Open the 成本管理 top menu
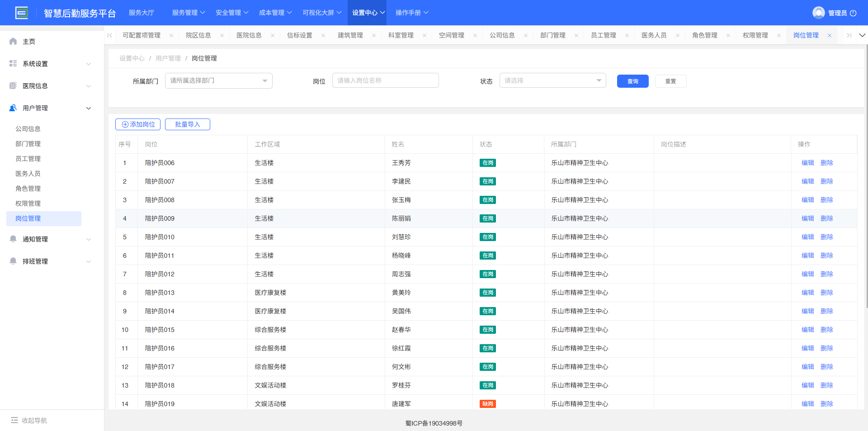The width and height of the screenshot is (868, 431). 275,13
